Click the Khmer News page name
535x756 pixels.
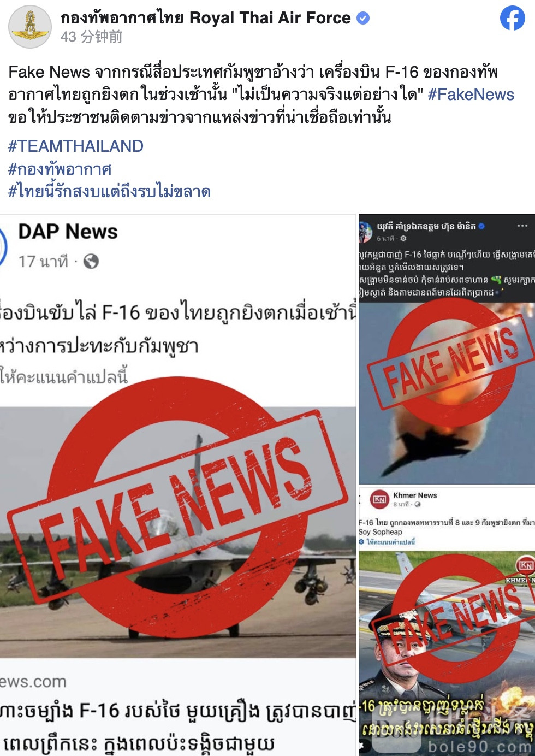[415, 495]
